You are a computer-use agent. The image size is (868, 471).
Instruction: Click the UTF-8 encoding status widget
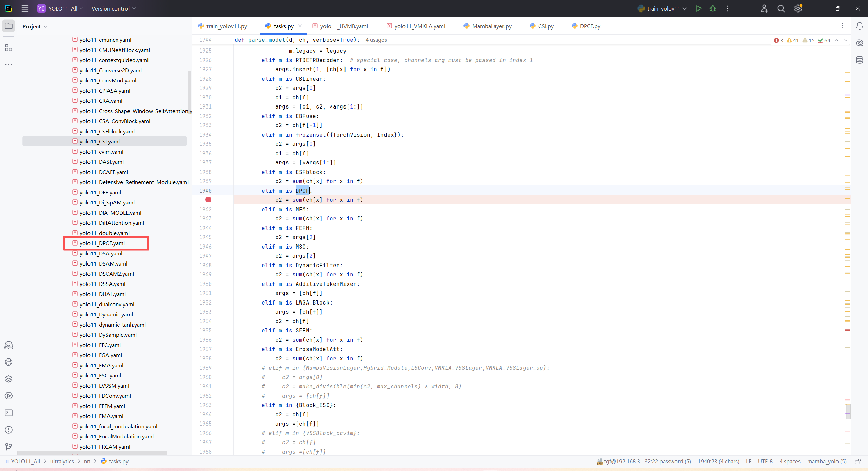click(x=765, y=461)
